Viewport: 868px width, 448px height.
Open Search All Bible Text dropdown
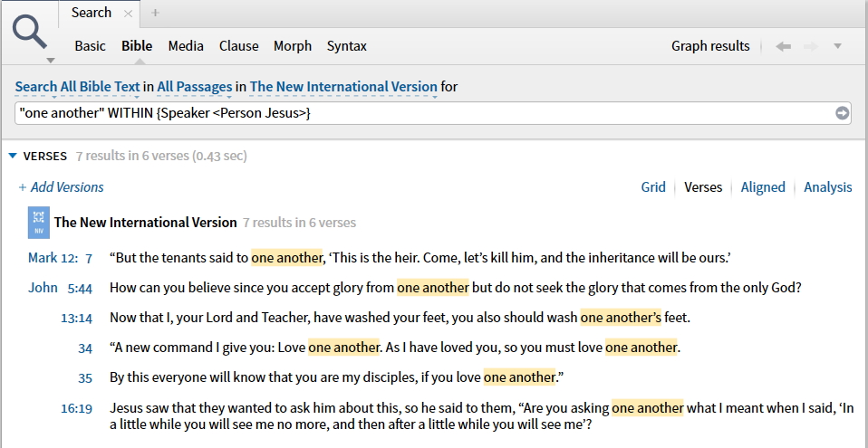[78, 87]
